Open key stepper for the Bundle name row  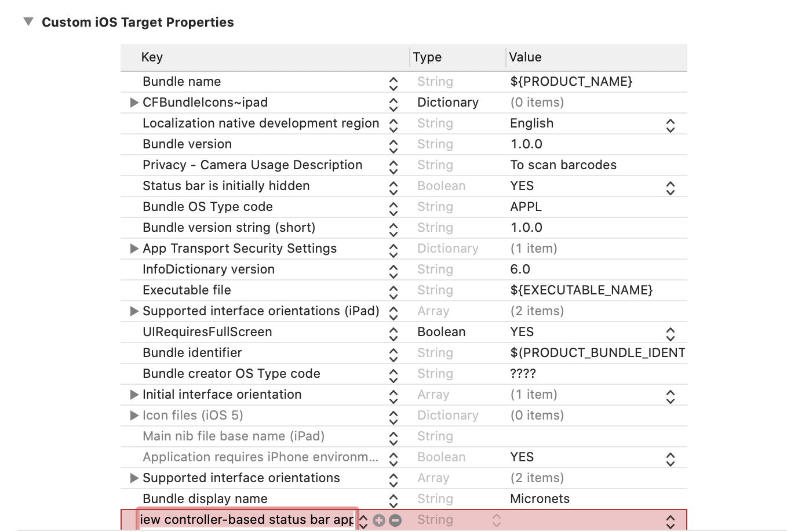[394, 83]
